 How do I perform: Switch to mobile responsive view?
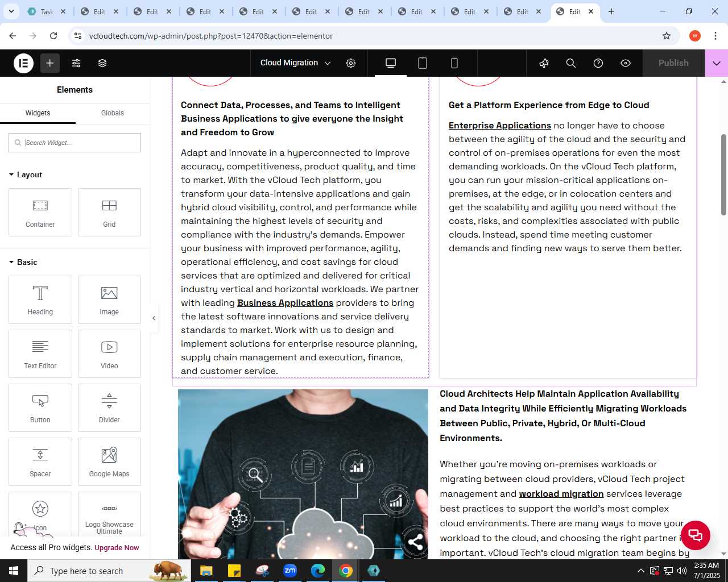(454, 63)
